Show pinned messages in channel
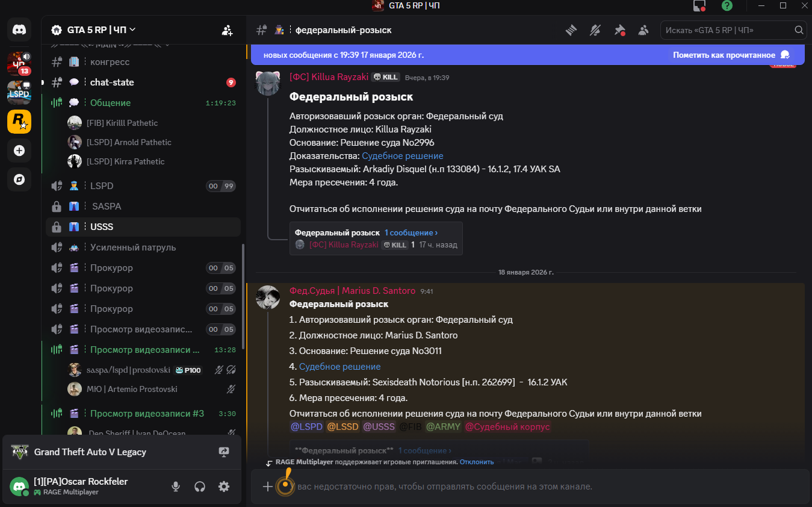The height and width of the screenshot is (507, 812). tap(619, 30)
